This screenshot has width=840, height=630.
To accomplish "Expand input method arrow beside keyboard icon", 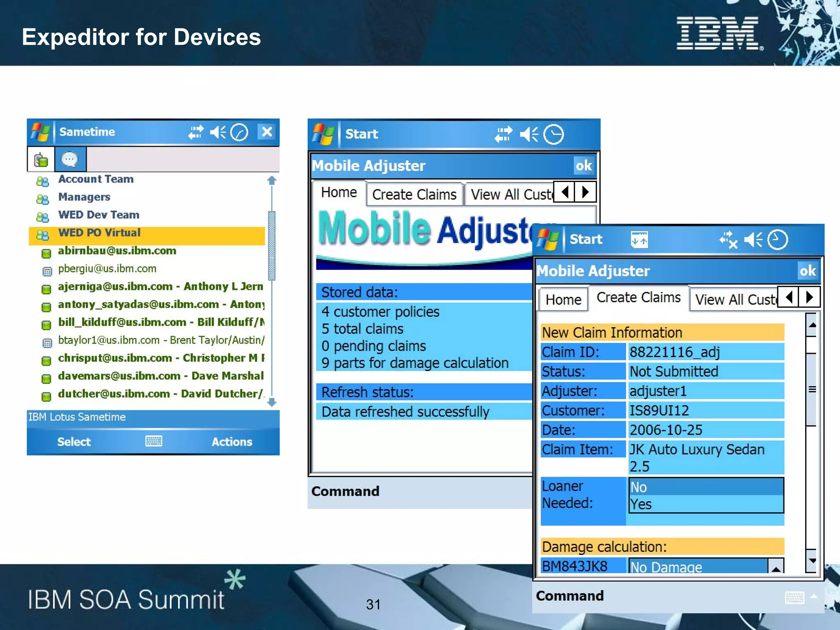I will [814, 597].
